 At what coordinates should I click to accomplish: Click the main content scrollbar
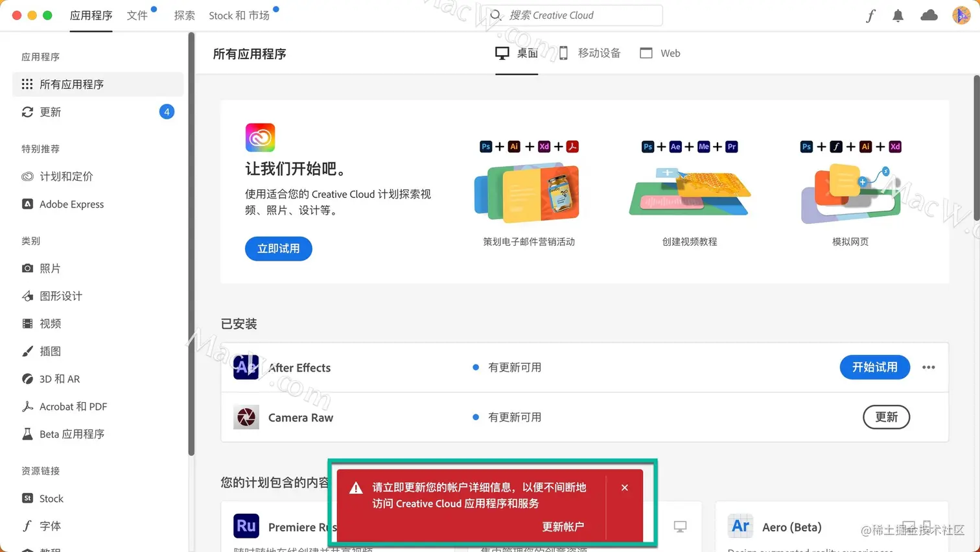tap(977, 148)
